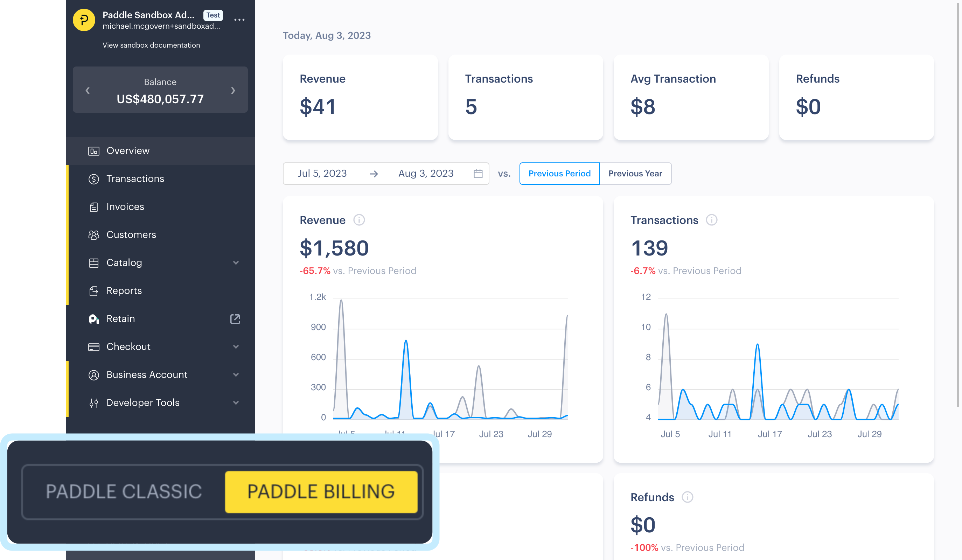Select the Invoices document icon in sidebar
The image size is (962, 560).
pos(94,206)
